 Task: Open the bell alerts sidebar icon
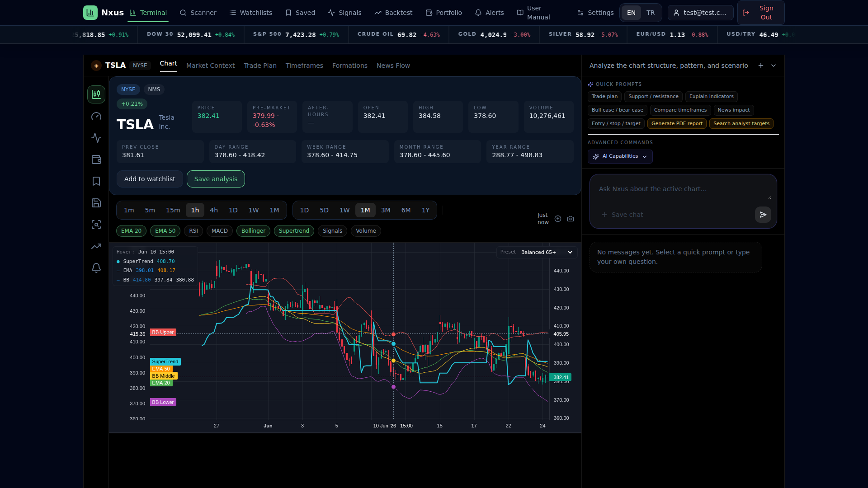pos(96,268)
